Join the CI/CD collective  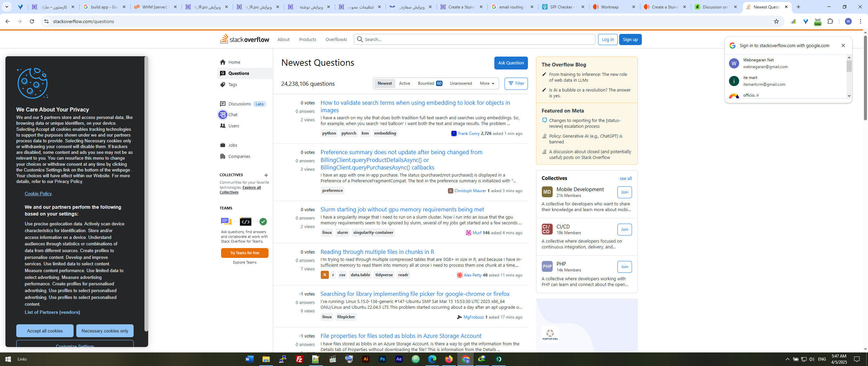[625, 229]
